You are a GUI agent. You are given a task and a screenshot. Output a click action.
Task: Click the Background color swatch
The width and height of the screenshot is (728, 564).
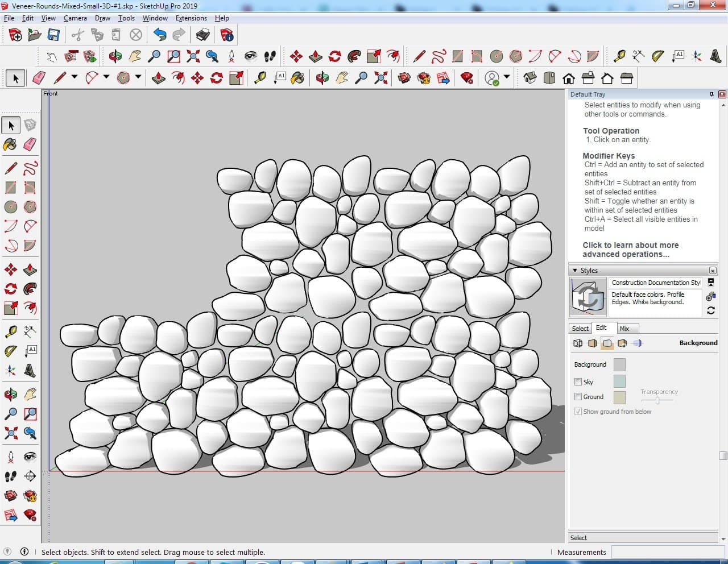click(x=619, y=365)
